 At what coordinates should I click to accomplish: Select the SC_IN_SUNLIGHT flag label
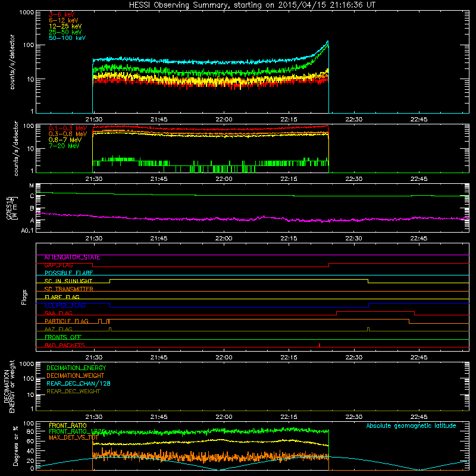pos(68,281)
